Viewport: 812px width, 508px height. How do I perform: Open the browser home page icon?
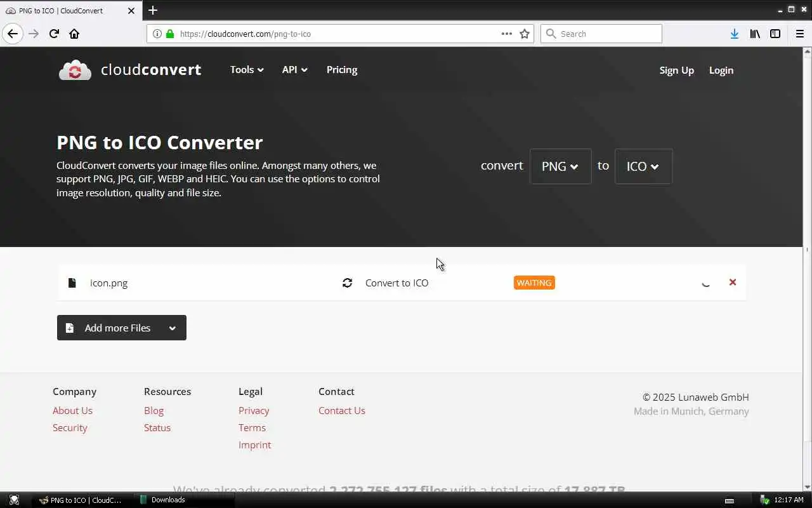[x=74, y=34]
